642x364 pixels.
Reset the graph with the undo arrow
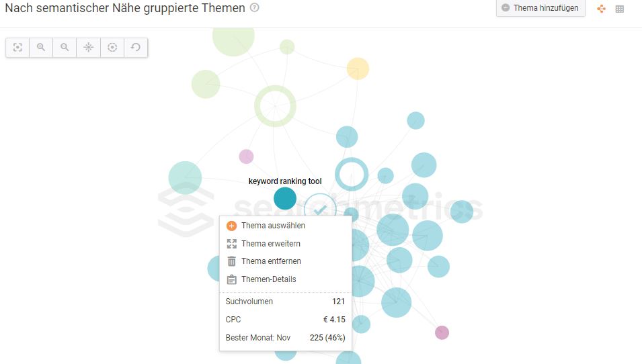136,48
